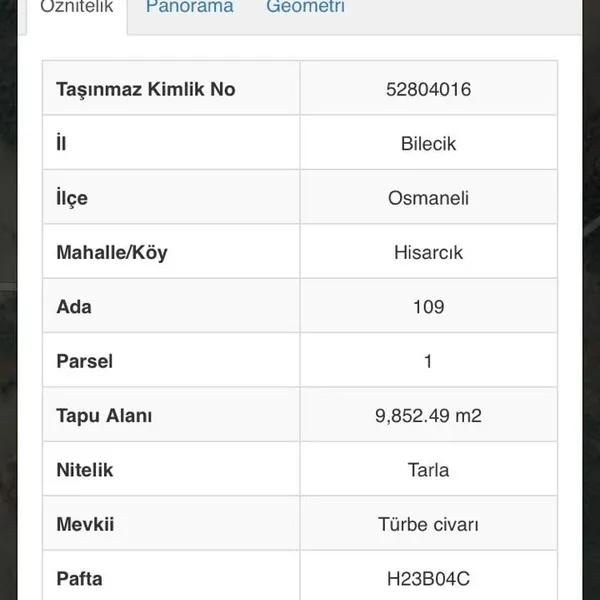Open the Geometri tab
Viewport: 600px width, 600px height.
point(305,7)
